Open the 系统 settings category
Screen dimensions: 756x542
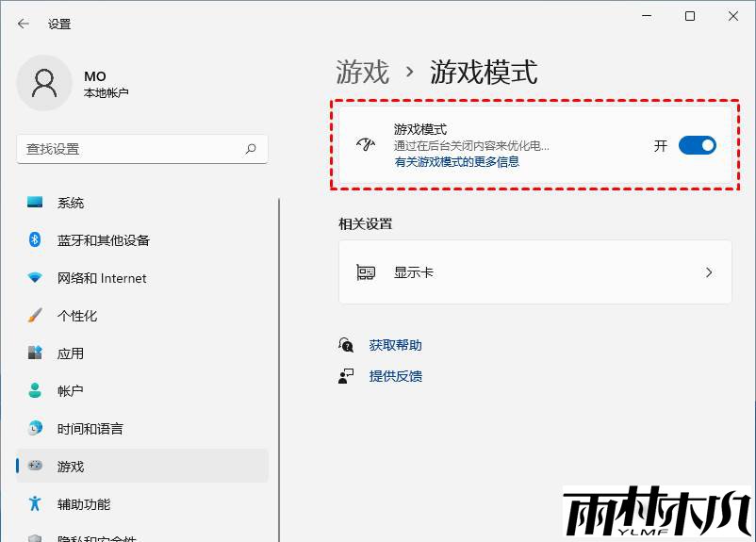pyautogui.click(x=71, y=203)
